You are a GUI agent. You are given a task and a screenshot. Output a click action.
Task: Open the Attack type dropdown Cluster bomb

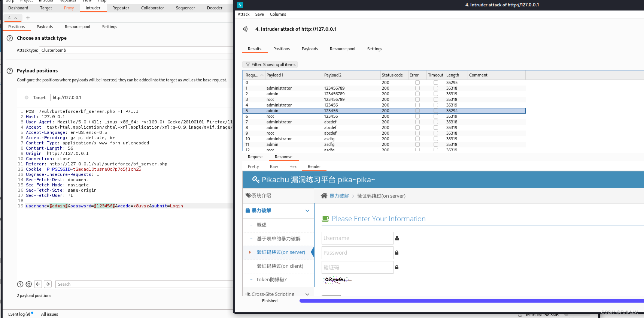pyautogui.click(x=136, y=50)
